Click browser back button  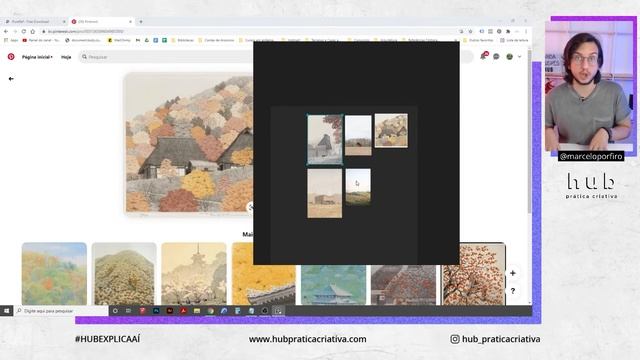coord(6,31)
